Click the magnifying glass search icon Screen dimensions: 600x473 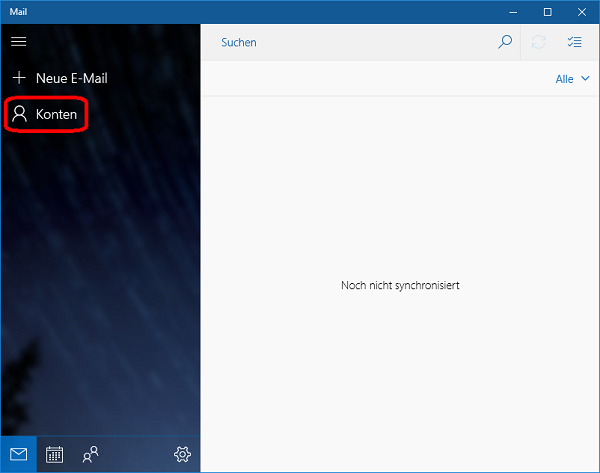pyautogui.click(x=505, y=42)
